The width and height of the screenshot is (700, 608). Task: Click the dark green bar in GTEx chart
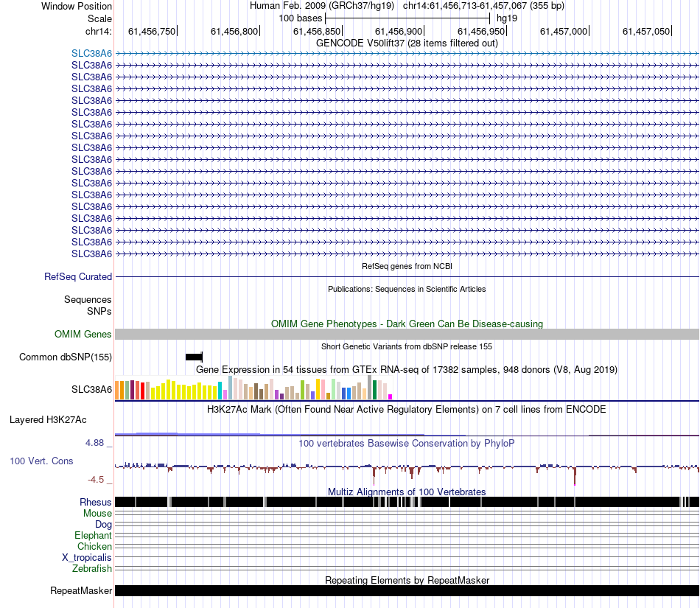click(x=374, y=390)
